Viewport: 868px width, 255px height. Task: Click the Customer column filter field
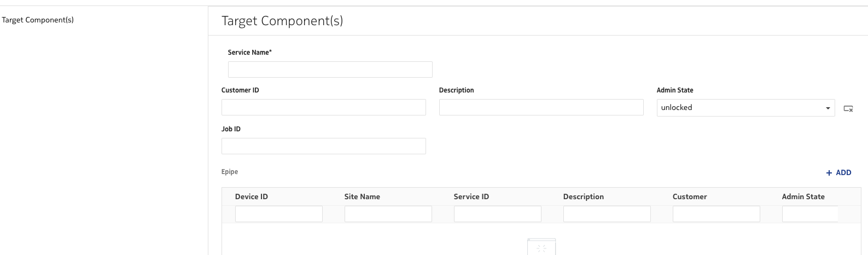pyautogui.click(x=716, y=214)
